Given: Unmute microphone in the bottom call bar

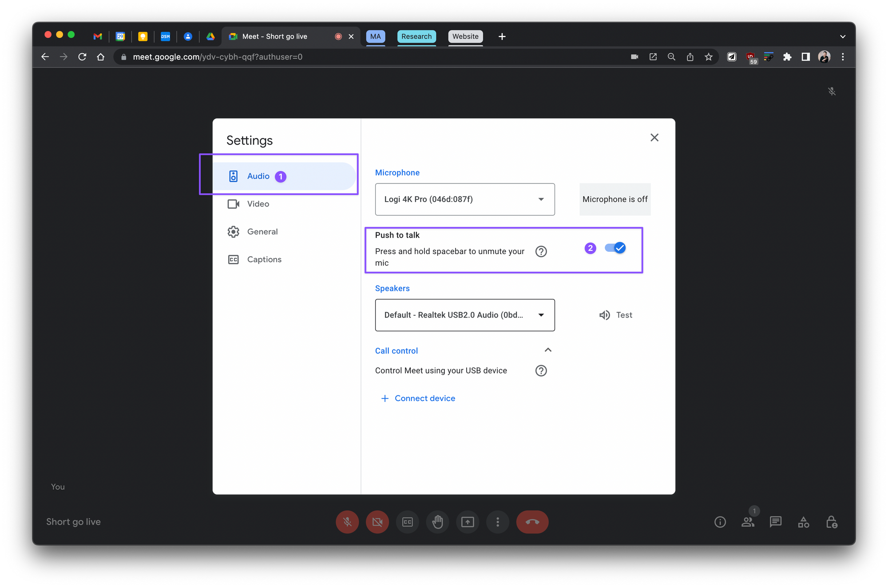Looking at the screenshot, I should (347, 522).
